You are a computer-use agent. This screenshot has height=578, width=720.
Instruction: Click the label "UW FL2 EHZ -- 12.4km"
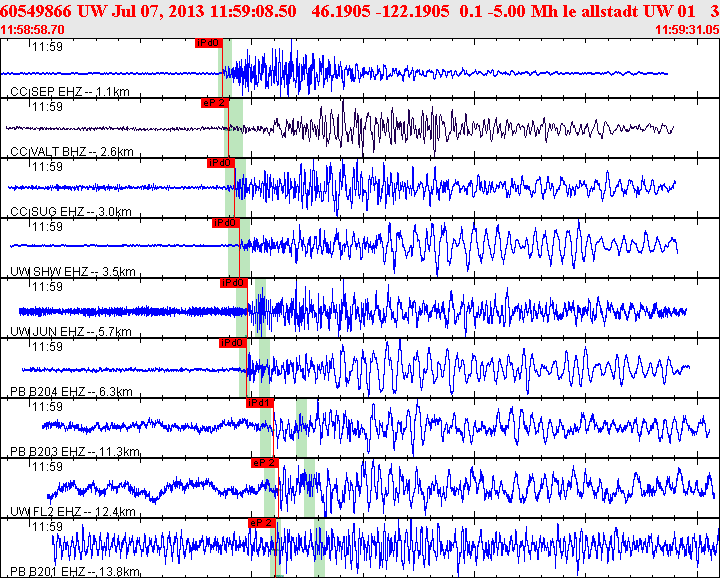[x=73, y=512]
